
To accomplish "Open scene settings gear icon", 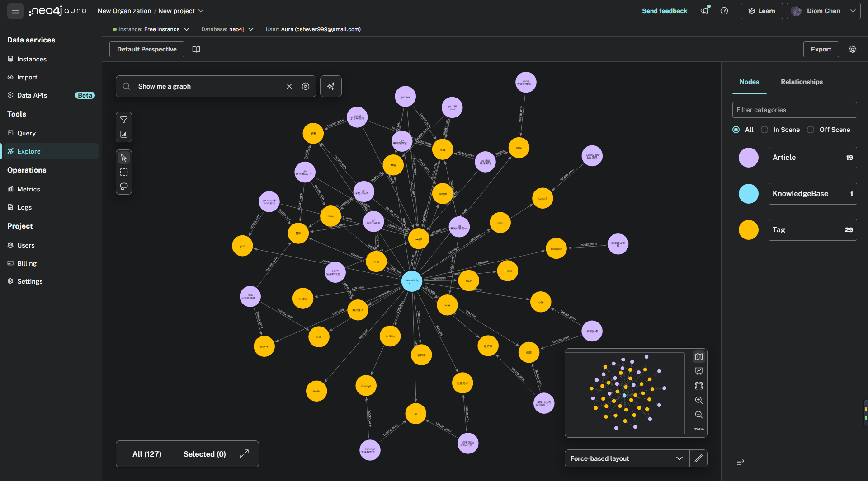I will tap(853, 49).
